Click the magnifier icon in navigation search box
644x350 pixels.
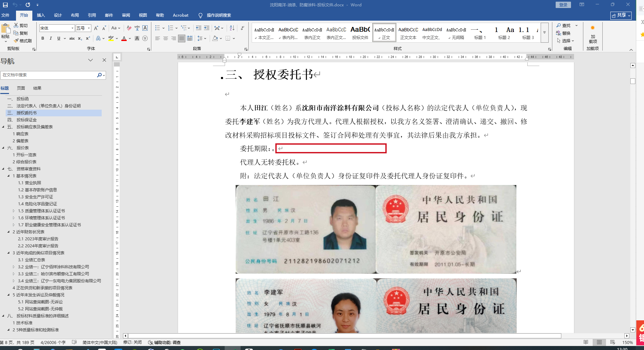[99, 75]
